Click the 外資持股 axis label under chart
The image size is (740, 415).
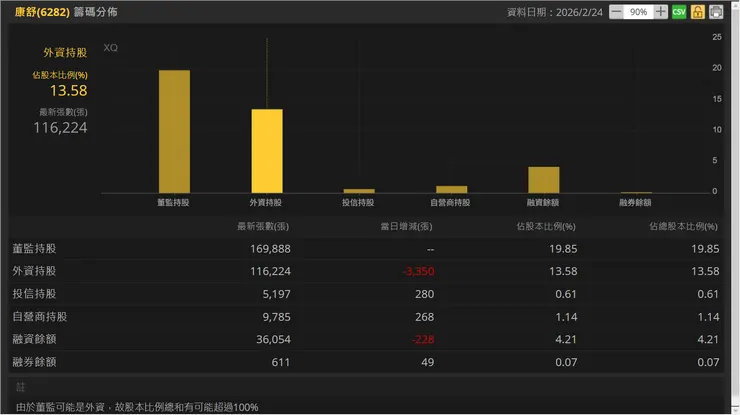pos(266,203)
